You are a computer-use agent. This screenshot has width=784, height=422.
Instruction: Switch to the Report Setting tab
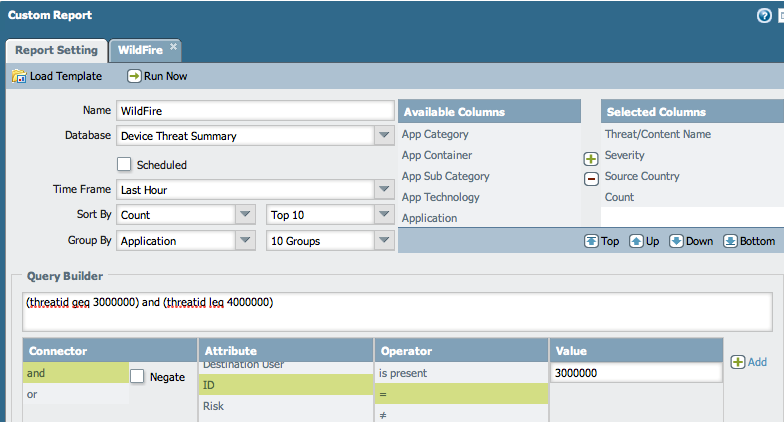pos(56,50)
